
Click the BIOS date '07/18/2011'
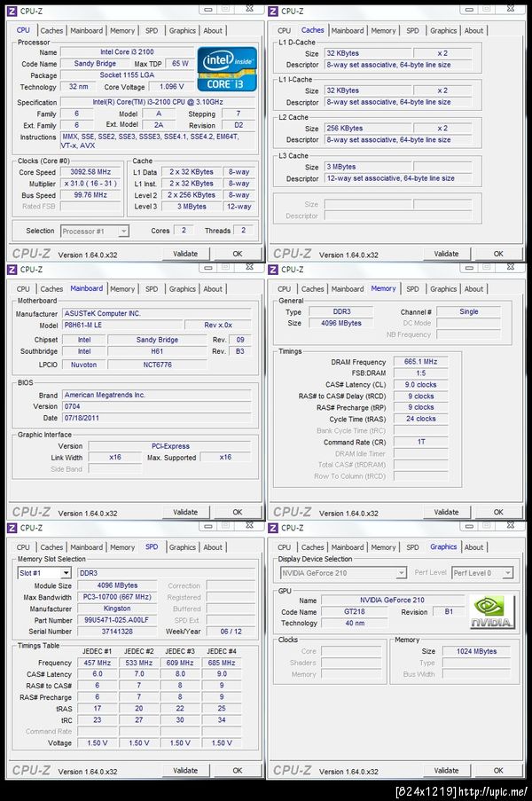[x=157, y=418]
